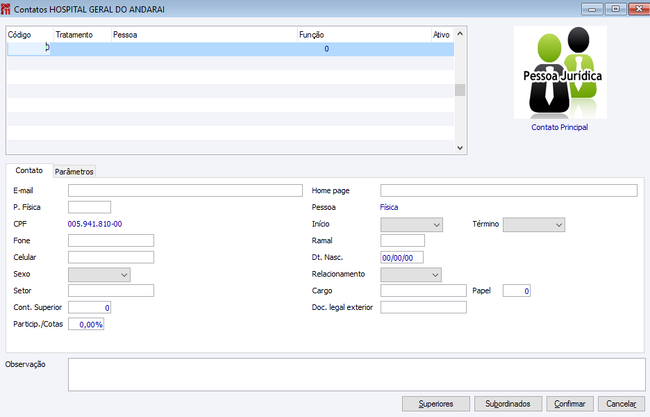Focus the P. Física field

coord(90,207)
